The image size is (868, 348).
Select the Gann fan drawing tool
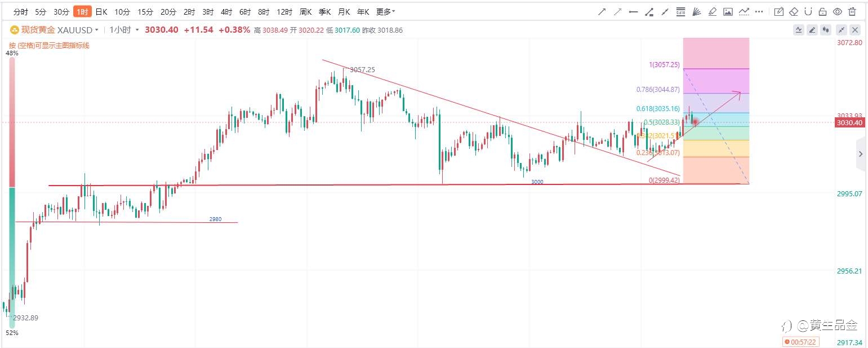click(696, 11)
